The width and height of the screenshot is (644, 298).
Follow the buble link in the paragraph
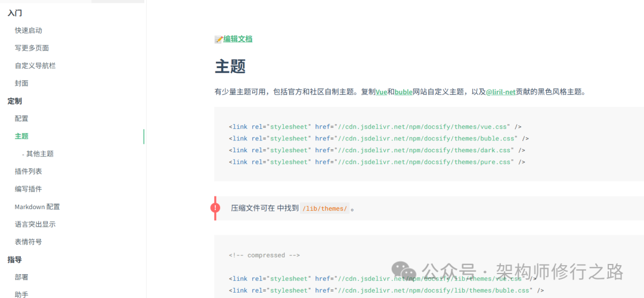tap(403, 92)
